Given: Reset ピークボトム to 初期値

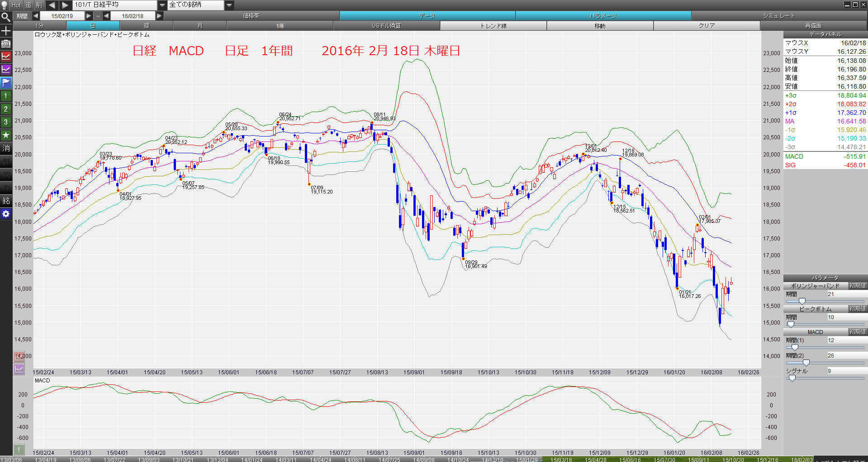Looking at the screenshot, I should click(858, 309).
